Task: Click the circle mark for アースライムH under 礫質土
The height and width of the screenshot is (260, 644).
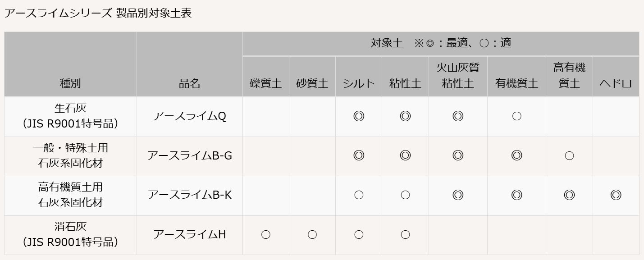Action: pyautogui.click(x=266, y=234)
